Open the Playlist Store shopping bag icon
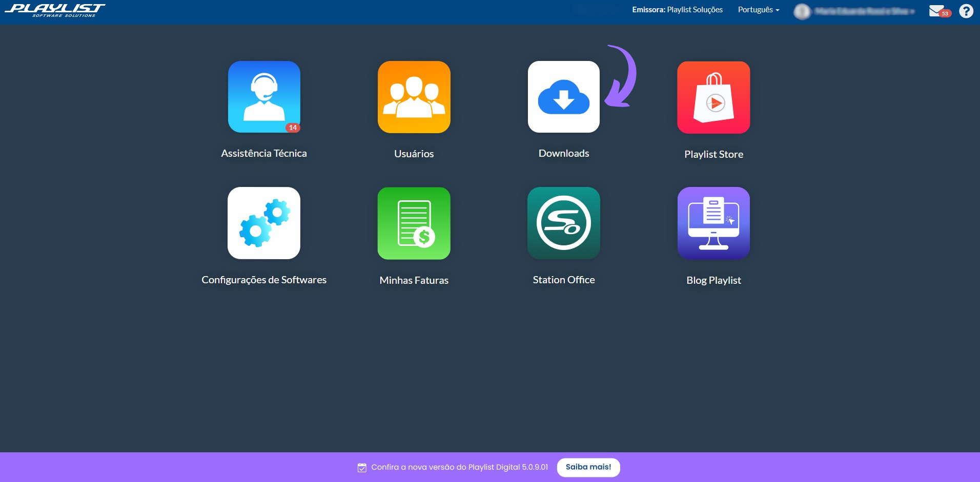Image resolution: width=980 pixels, height=482 pixels. pyautogui.click(x=713, y=97)
